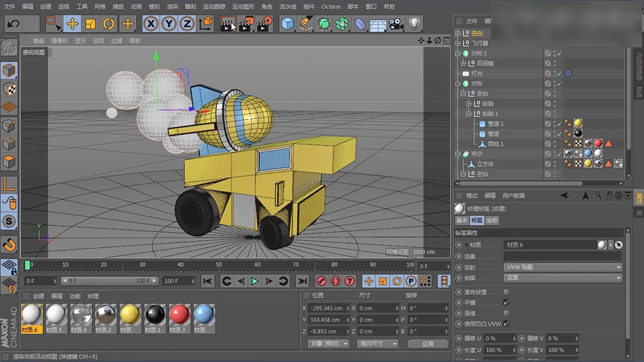
Task: Open the 投射 UVW 贴图 dropdown
Action: pyautogui.click(x=563, y=267)
